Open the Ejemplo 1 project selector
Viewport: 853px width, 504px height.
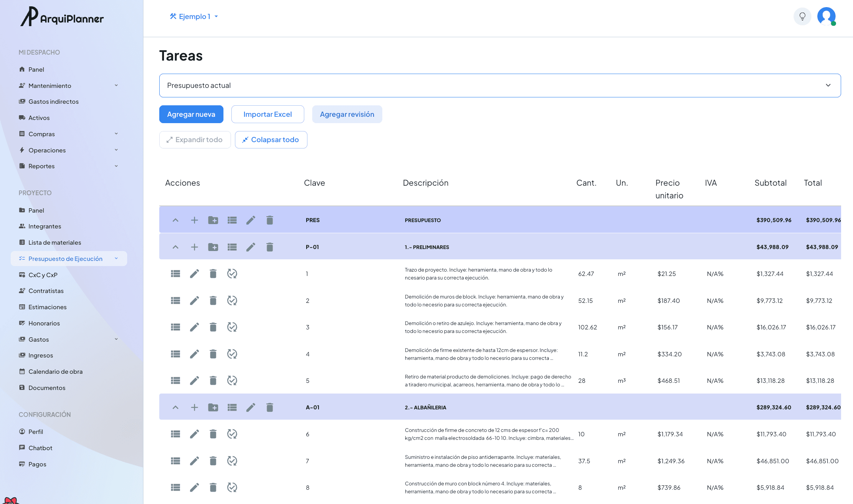click(x=194, y=17)
